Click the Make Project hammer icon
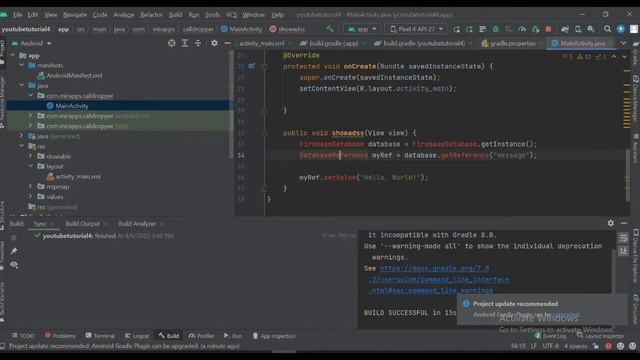Viewport: 640px width, 360px height. (329, 29)
